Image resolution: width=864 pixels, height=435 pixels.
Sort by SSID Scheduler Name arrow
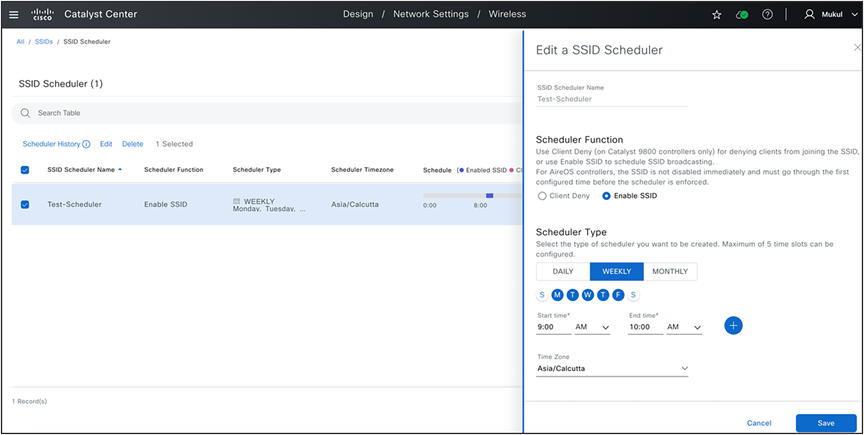tap(120, 169)
